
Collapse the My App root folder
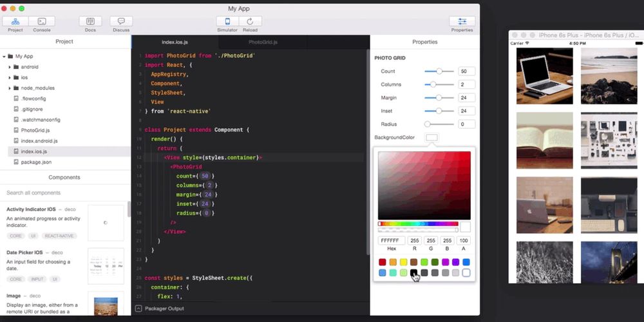coord(4,56)
